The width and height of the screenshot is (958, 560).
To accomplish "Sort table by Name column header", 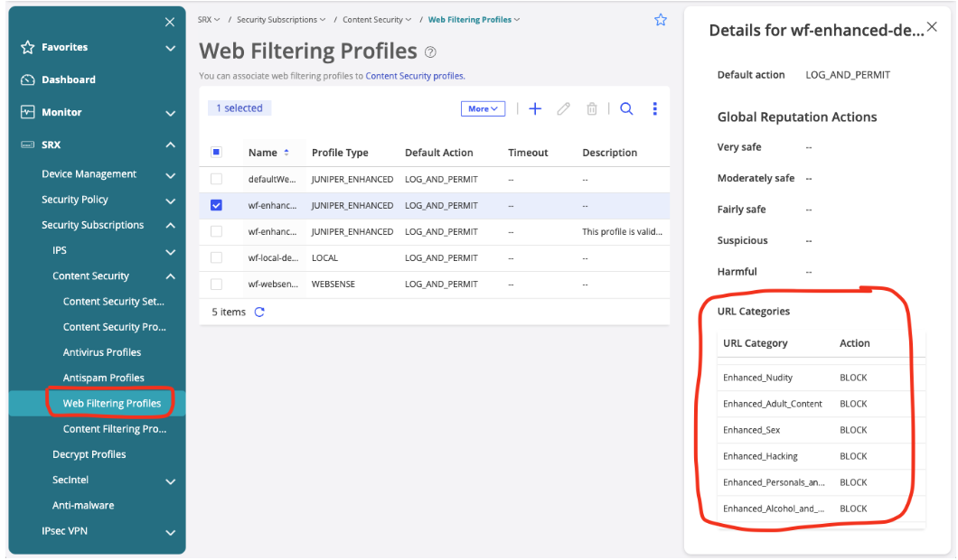I will coord(263,154).
